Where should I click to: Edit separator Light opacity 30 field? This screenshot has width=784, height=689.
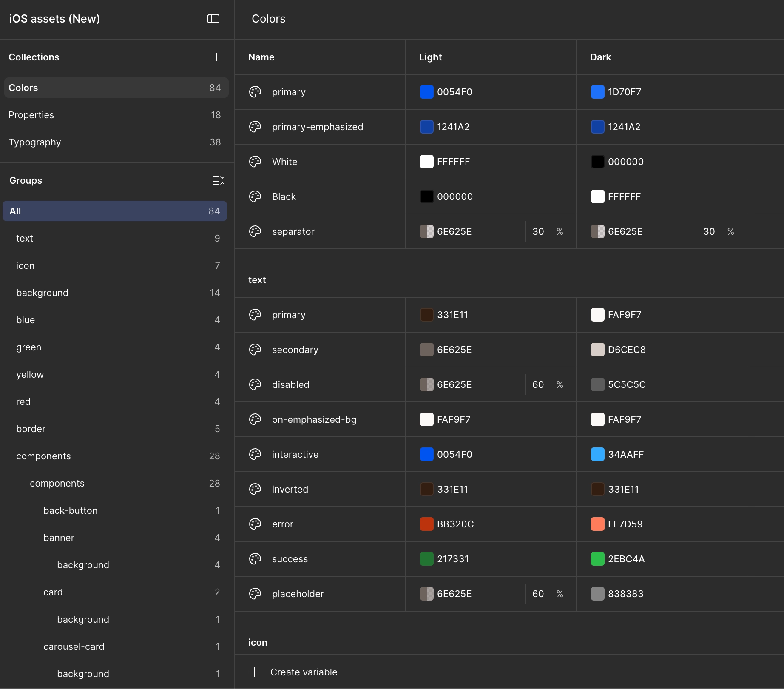coord(538,231)
